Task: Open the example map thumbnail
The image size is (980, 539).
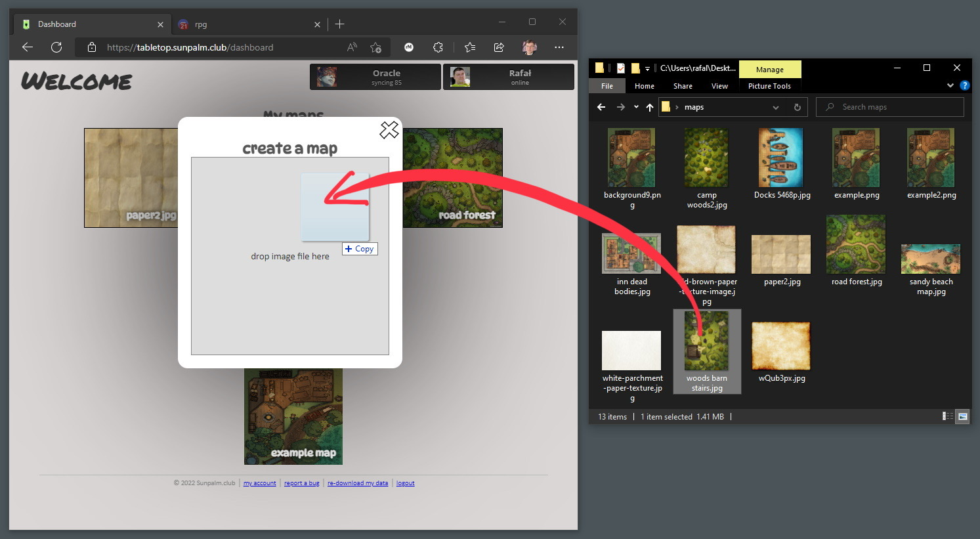Action: (293, 416)
